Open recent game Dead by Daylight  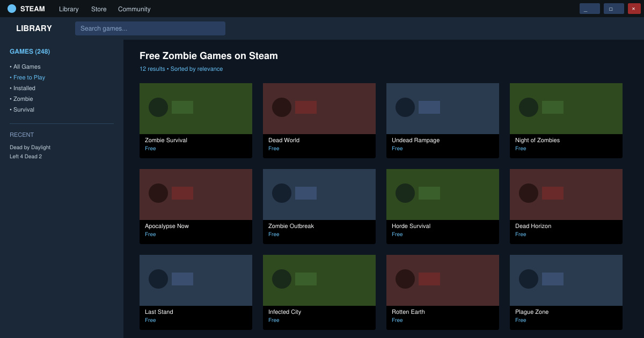(x=30, y=147)
